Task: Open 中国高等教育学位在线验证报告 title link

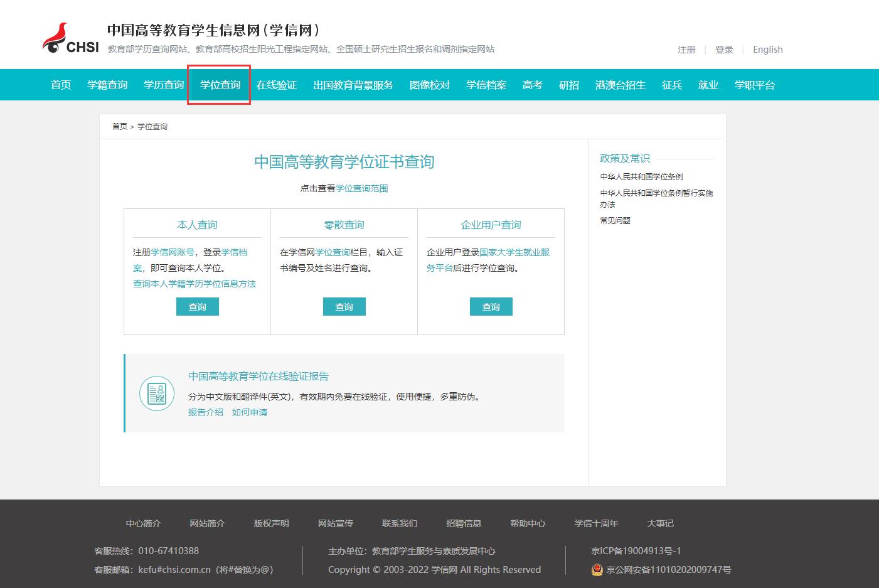Action: pos(258,377)
